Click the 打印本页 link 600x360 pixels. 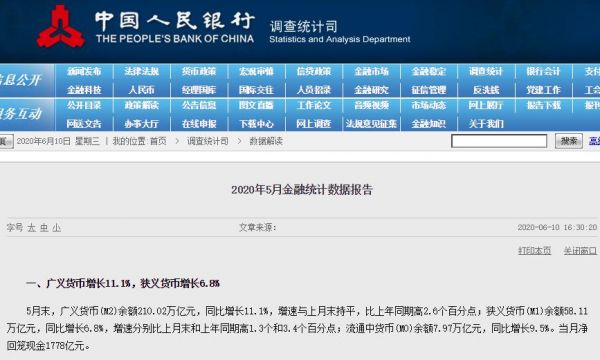tap(535, 251)
